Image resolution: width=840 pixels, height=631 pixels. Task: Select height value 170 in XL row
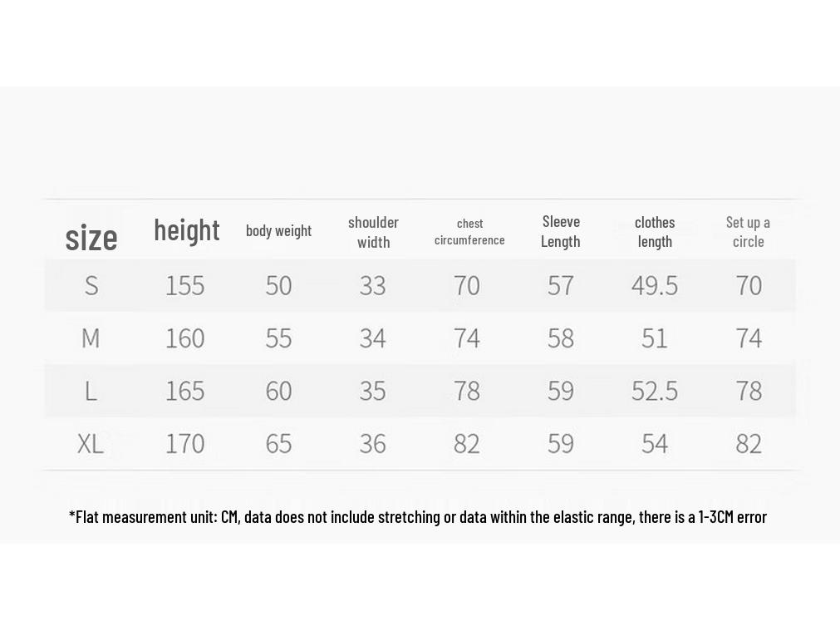click(x=184, y=443)
